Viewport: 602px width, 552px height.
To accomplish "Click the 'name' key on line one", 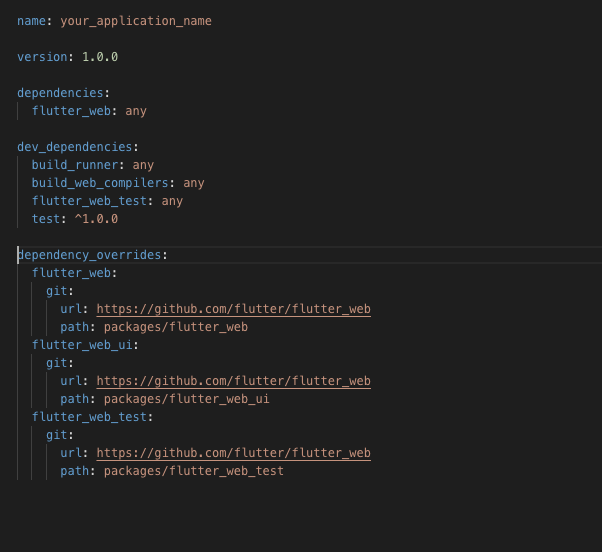I will coord(31,21).
